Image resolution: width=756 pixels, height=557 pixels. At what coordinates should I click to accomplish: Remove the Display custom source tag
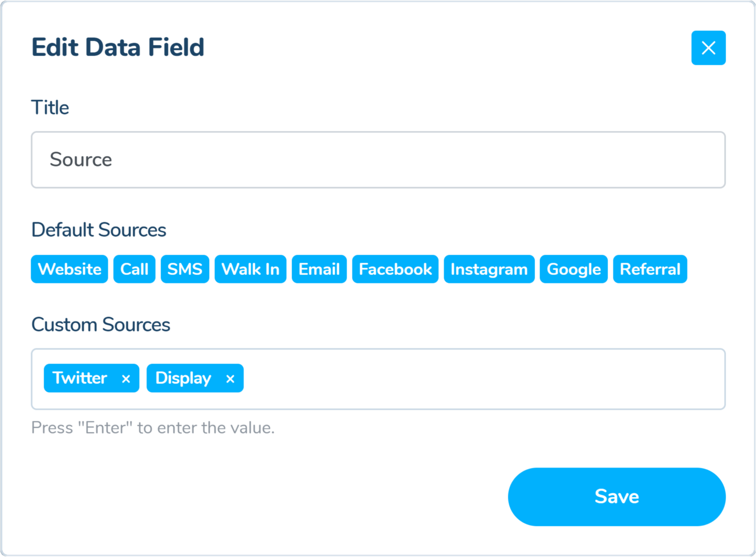(230, 379)
